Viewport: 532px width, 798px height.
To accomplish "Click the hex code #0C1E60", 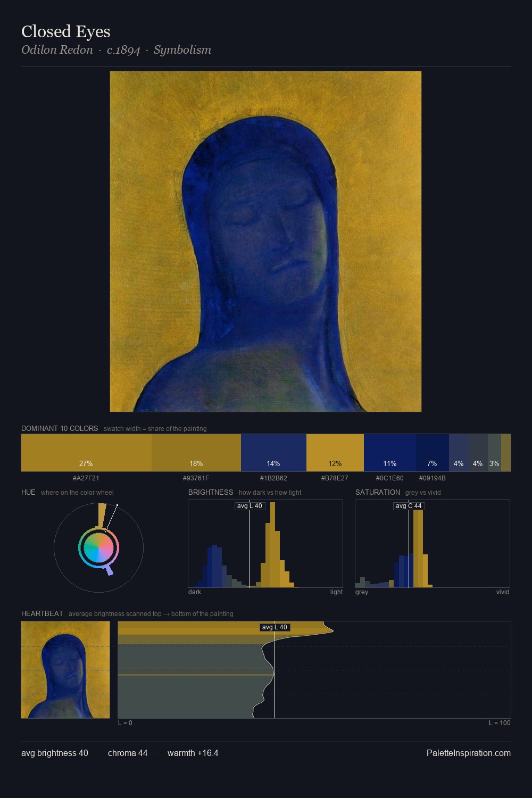I will tap(390, 478).
